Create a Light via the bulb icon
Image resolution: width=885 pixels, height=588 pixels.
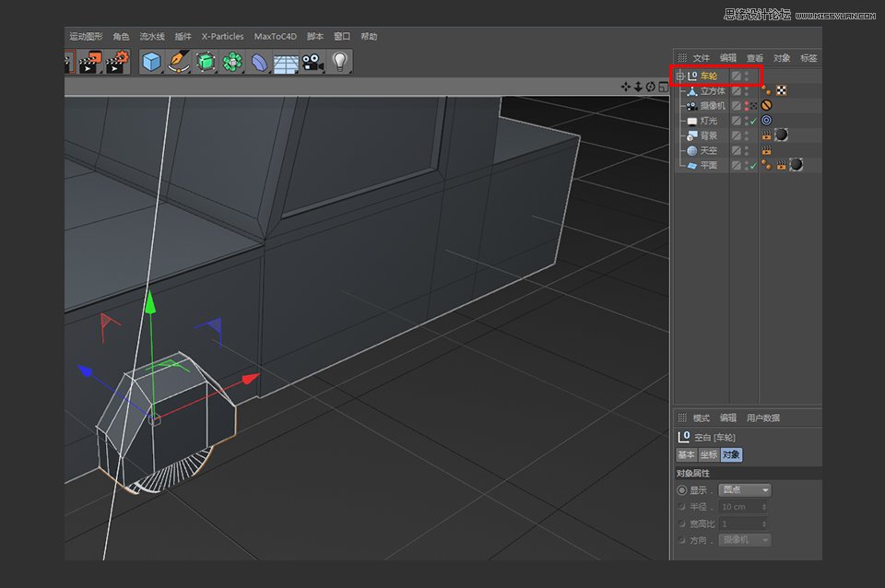[x=340, y=62]
